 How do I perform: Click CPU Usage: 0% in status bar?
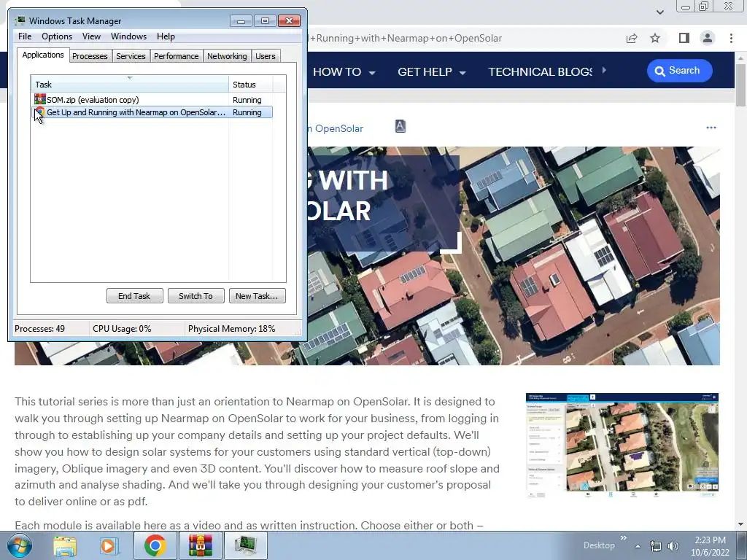(122, 329)
